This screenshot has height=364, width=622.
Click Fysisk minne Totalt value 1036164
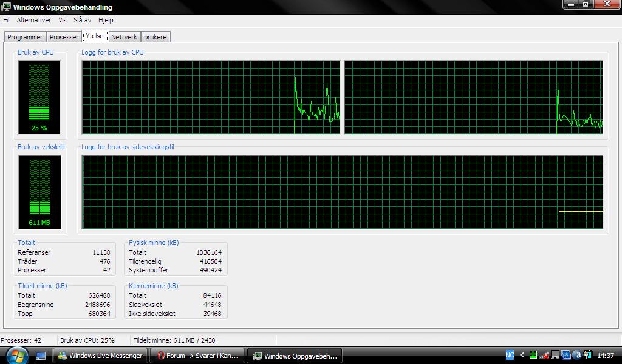(209, 252)
